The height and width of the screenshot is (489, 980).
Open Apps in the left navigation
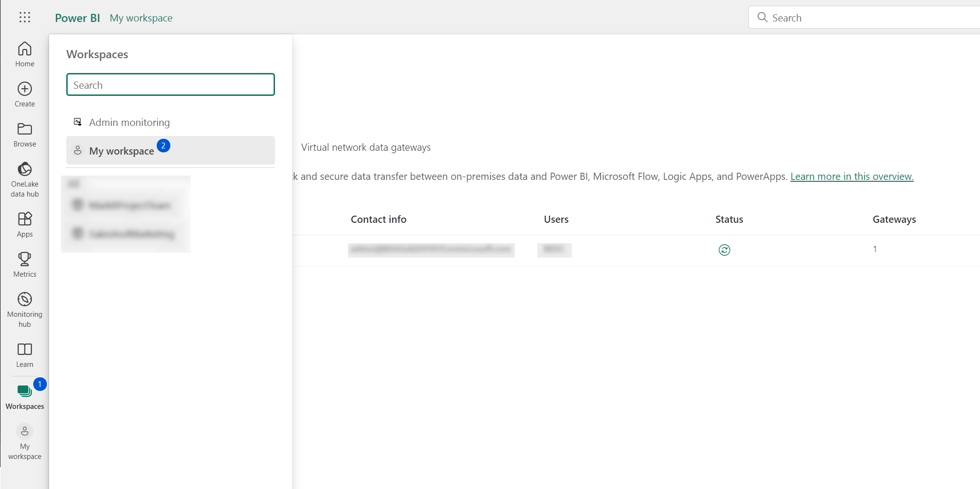click(x=25, y=225)
